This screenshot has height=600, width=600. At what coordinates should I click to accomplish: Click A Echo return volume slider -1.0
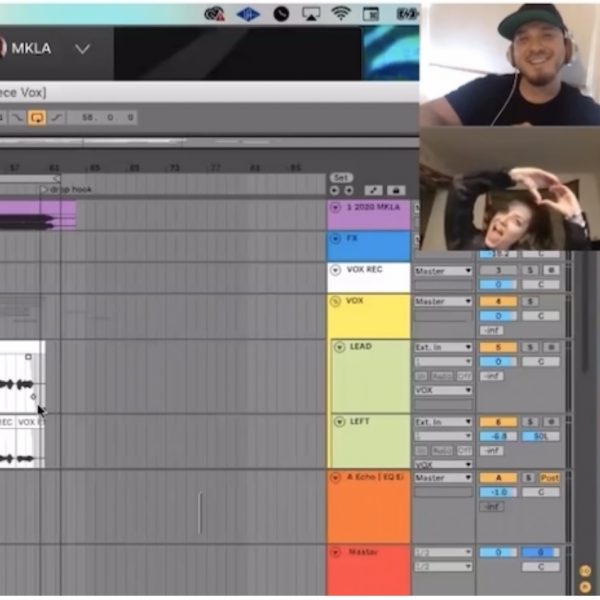click(x=498, y=492)
